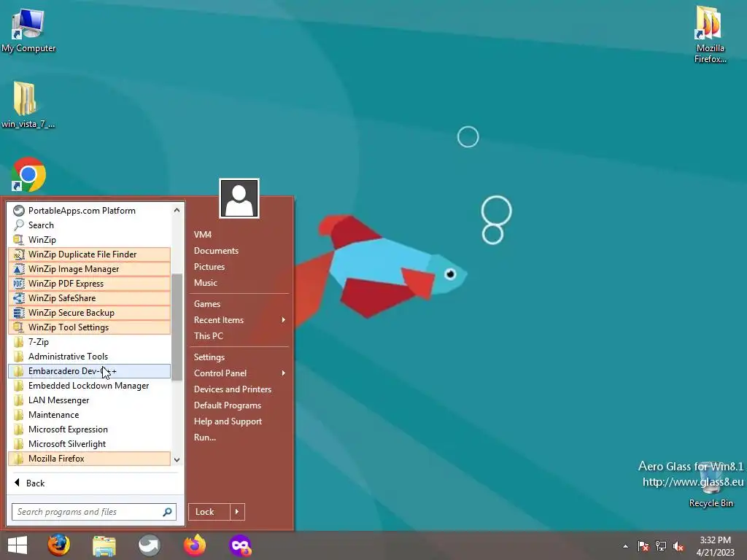This screenshot has width=747, height=560.
Task: Launch Google Chrome desktop shortcut
Action: (x=28, y=174)
